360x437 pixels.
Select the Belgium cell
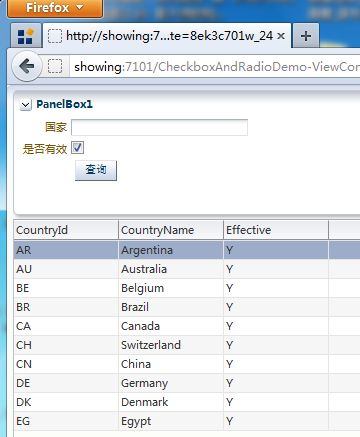[171, 288]
